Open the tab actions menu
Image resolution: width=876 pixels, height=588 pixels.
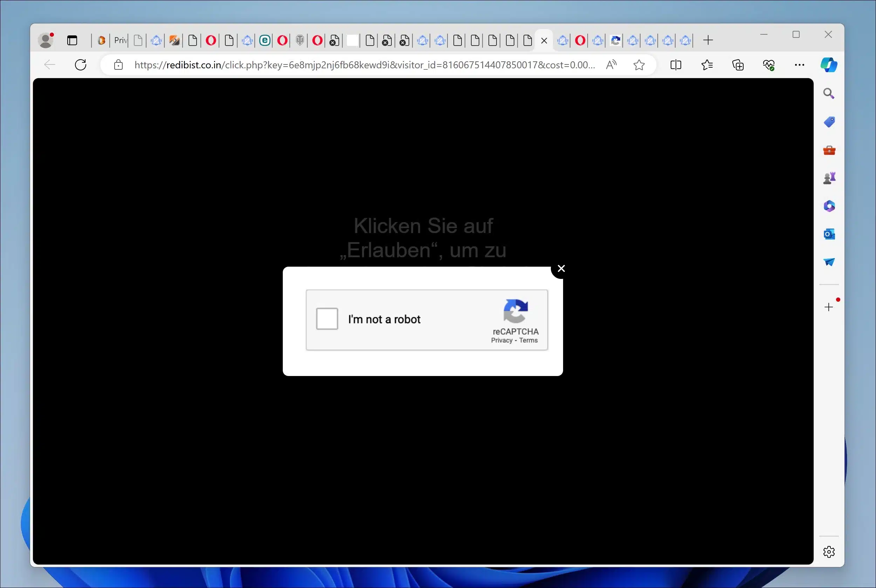[x=72, y=41]
